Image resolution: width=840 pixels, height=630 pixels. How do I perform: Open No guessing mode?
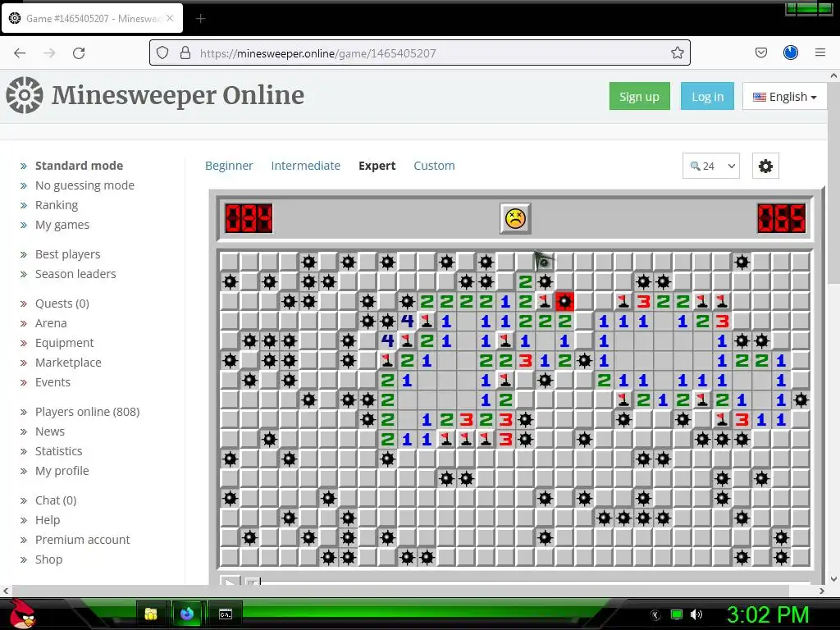[84, 185]
